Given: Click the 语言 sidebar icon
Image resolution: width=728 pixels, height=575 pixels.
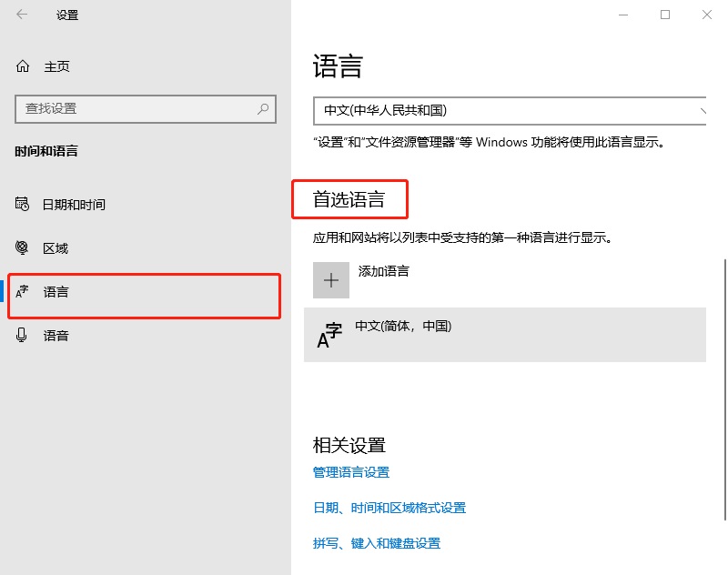Looking at the screenshot, I should click(22, 291).
